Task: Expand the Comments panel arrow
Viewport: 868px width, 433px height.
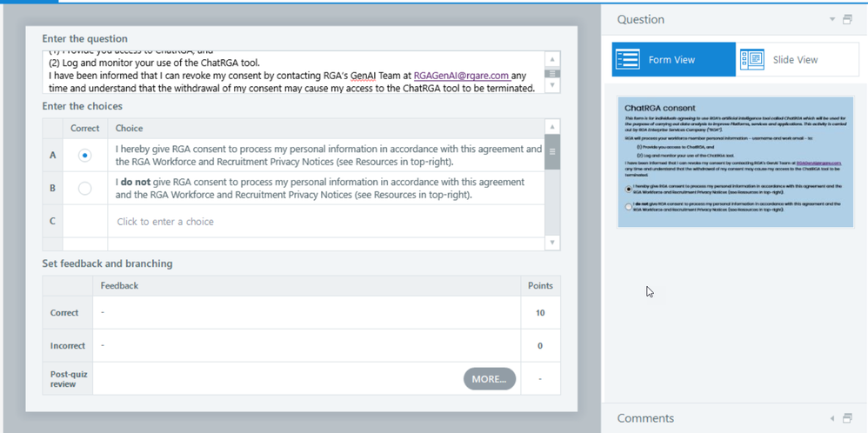Action: [x=832, y=418]
